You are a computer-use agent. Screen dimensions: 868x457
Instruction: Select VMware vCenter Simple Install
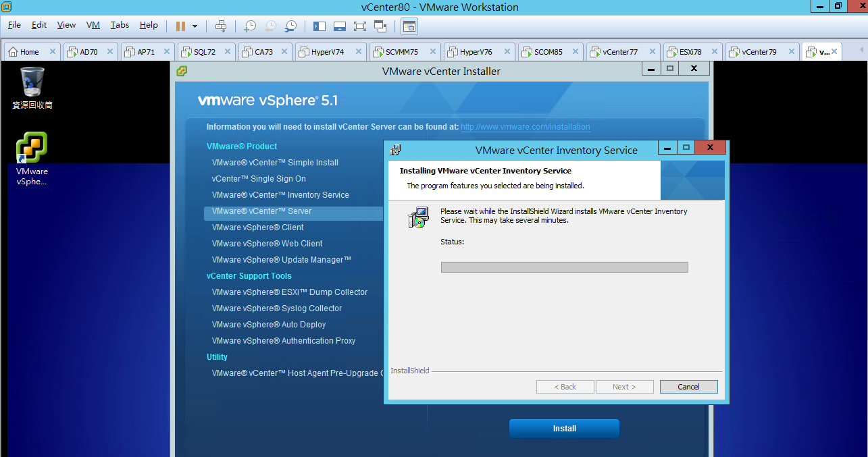coord(275,163)
